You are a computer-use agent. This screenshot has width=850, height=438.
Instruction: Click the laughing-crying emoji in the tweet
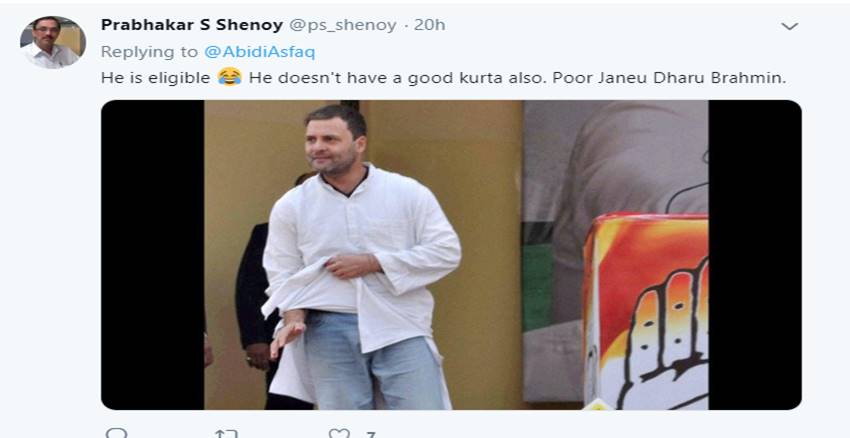(x=230, y=77)
